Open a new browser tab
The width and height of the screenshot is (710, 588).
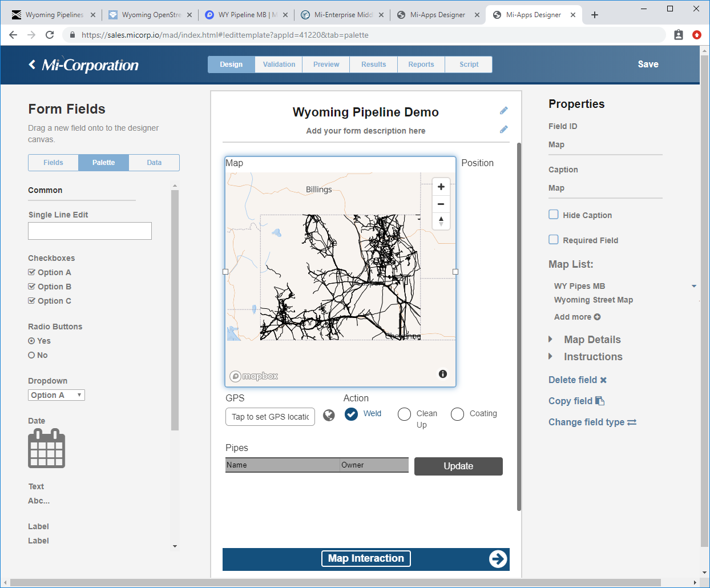595,15
